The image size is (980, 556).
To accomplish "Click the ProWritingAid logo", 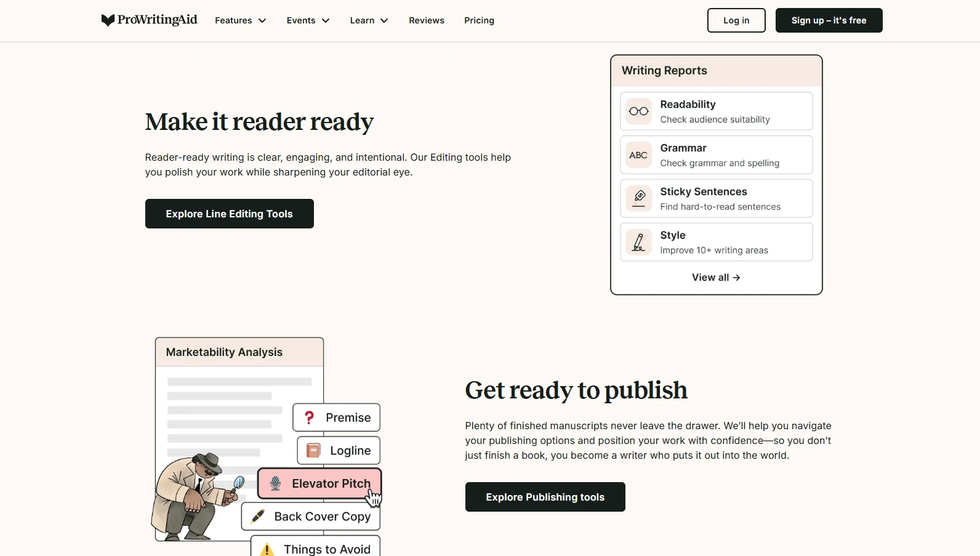I will (x=150, y=20).
